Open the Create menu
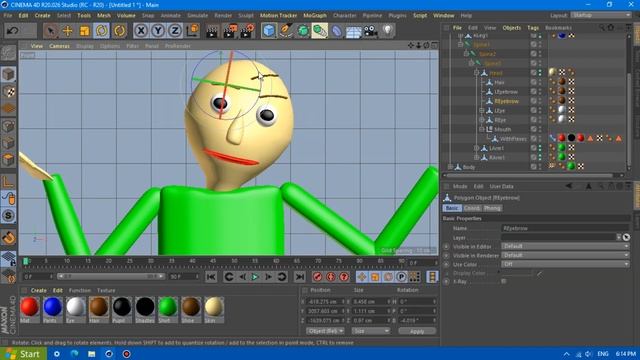Image resolution: width=640 pixels, height=360 pixels. pos(42,16)
